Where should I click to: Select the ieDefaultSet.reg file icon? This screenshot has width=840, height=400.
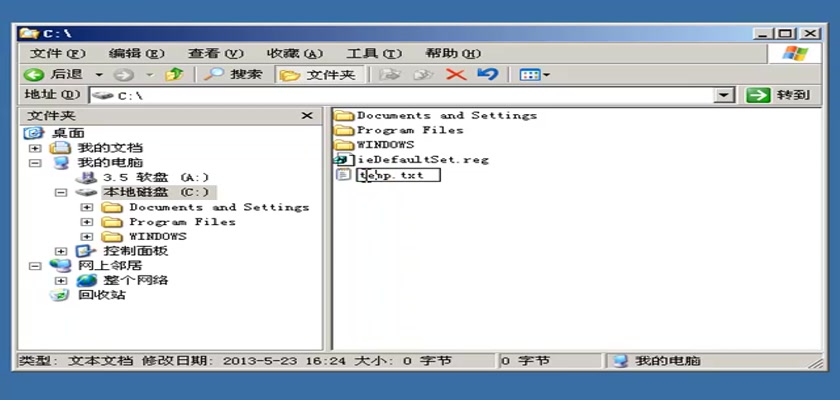coord(343,160)
